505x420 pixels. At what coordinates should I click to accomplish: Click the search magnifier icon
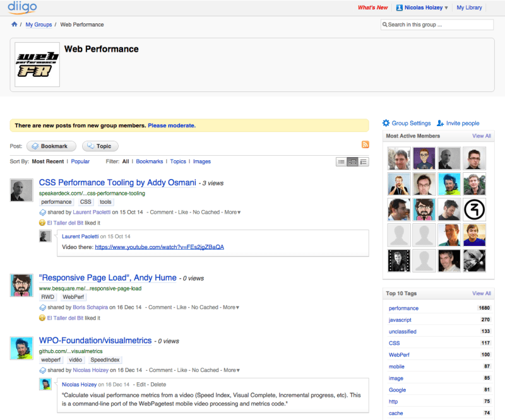coord(384,25)
